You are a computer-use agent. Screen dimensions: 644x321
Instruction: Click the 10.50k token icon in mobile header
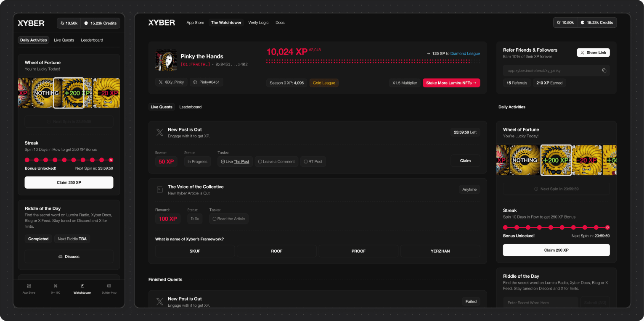tap(62, 23)
